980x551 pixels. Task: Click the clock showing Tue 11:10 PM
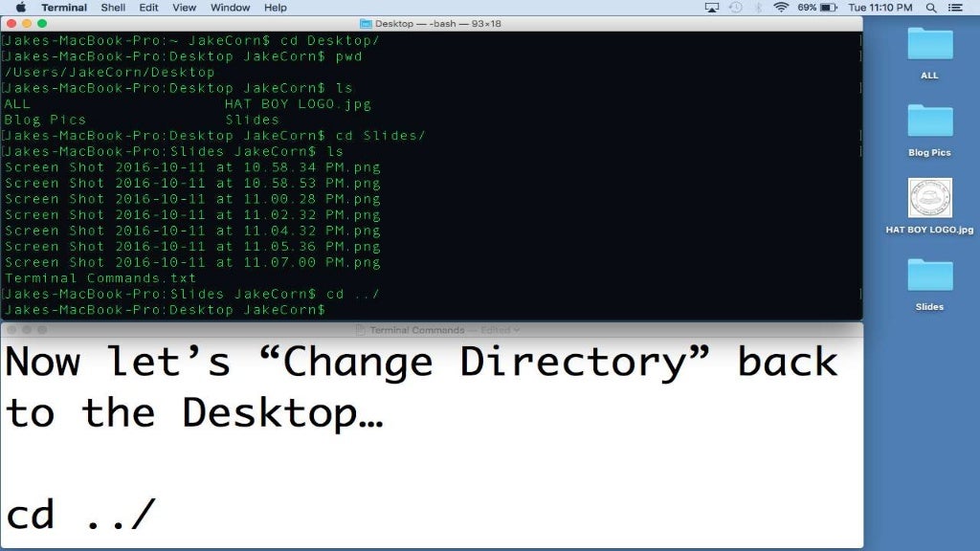(880, 8)
